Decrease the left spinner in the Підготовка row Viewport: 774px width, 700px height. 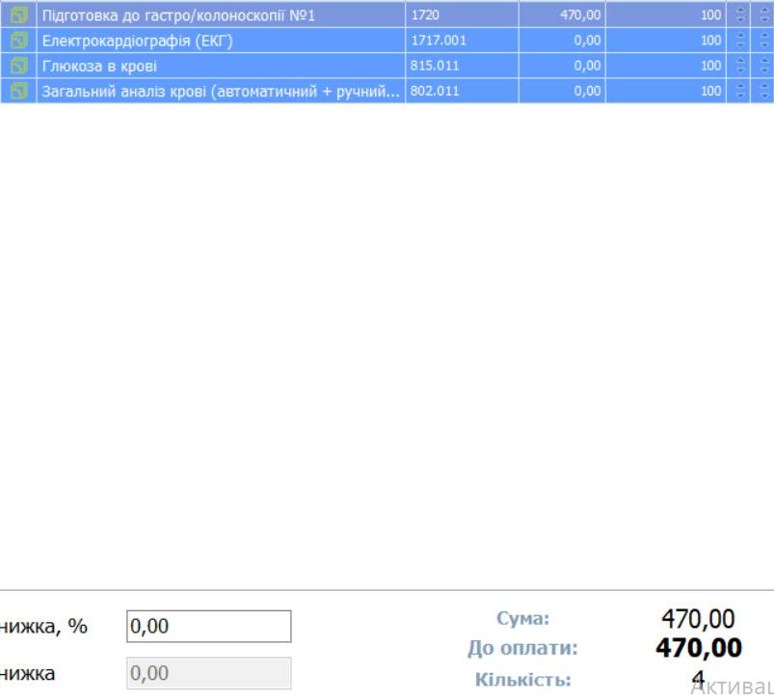pos(740,19)
